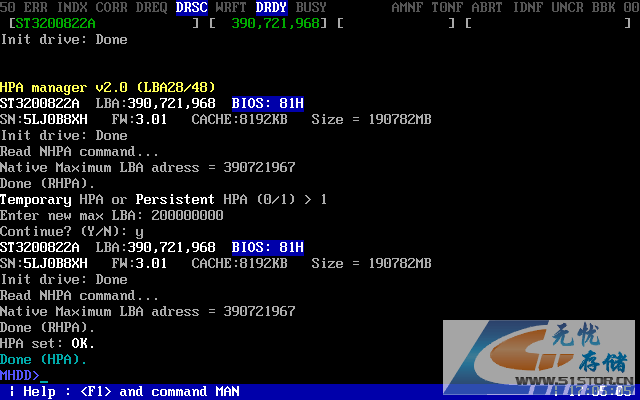
Task: Click the DREQ status flag
Action: 151,7
